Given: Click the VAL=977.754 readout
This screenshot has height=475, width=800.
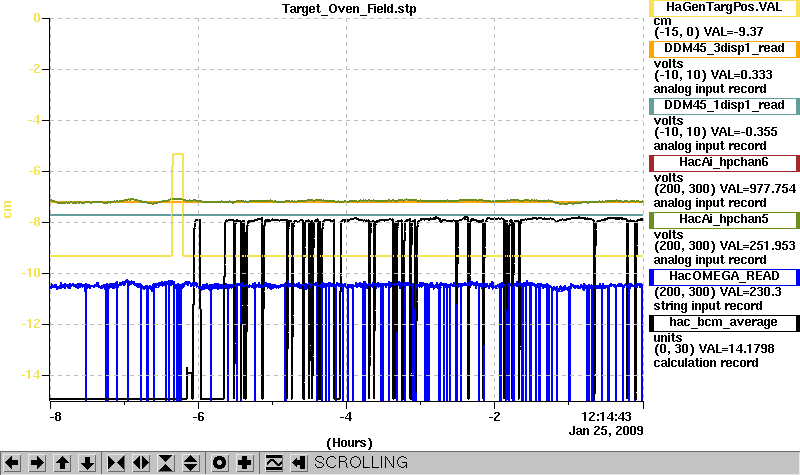Looking at the screenshot, I should coord(758,189).
